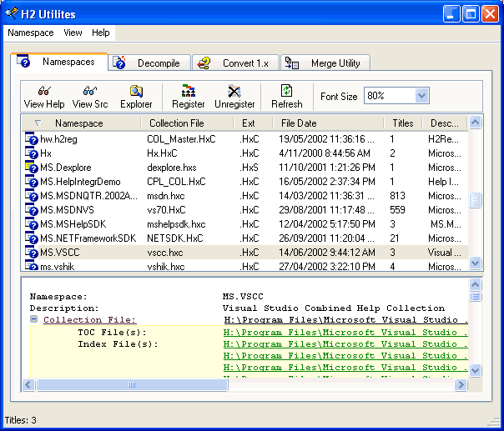This screenshot has width=504, height=431.
Task: Switch to the Convert 1.x tab
Action: 235,63
